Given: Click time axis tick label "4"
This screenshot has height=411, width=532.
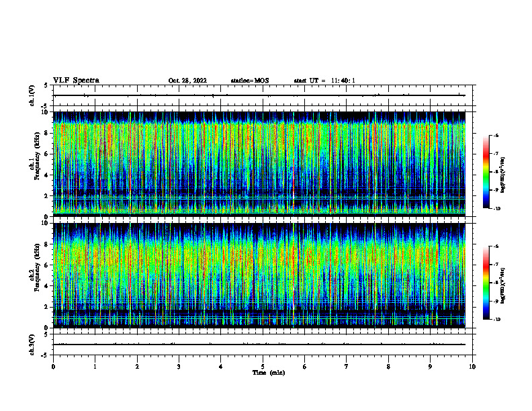Looking at the screenshot, I should tap(221, 367).
